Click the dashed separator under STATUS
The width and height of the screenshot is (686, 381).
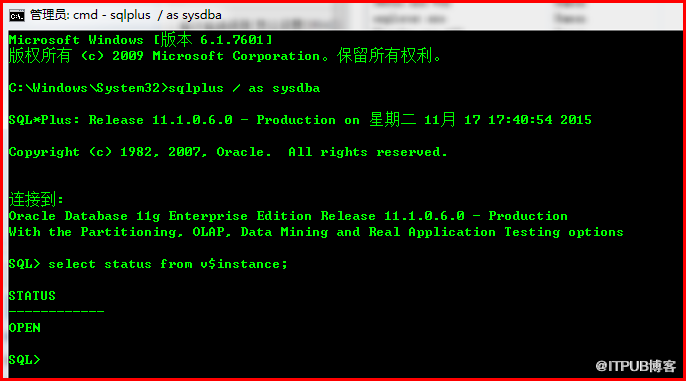pyautogui.click(x=56, y=311)
